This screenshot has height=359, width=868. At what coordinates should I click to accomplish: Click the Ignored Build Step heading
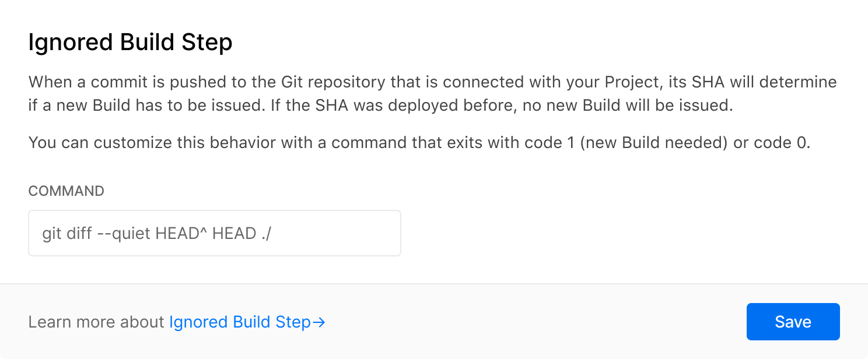[129, 41]
